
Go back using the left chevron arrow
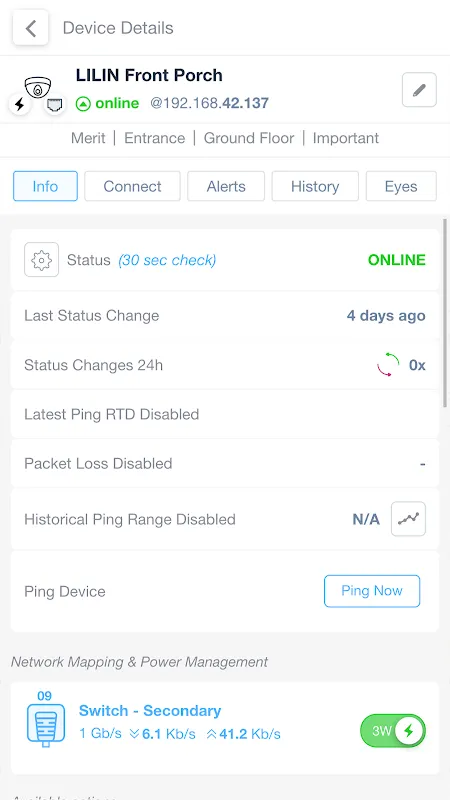[31, 28]
